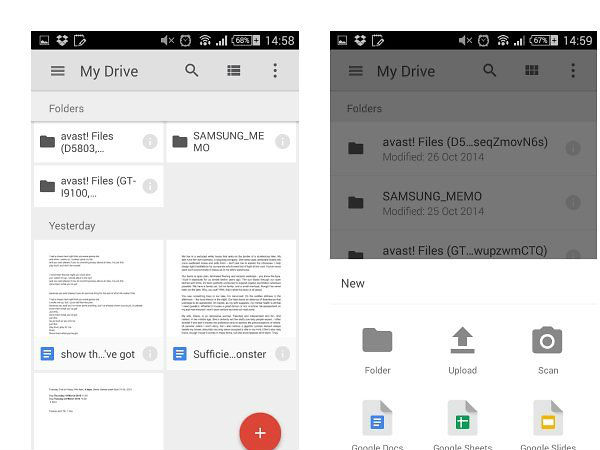This screenshot has width=600, height=450.
Task: Create a new Folder from the New panel
Action: pos(377,348)
